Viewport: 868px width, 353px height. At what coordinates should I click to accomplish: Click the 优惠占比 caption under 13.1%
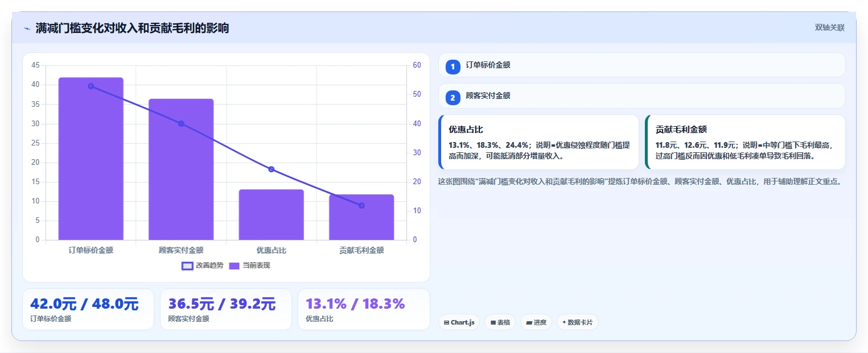point(319,319)
